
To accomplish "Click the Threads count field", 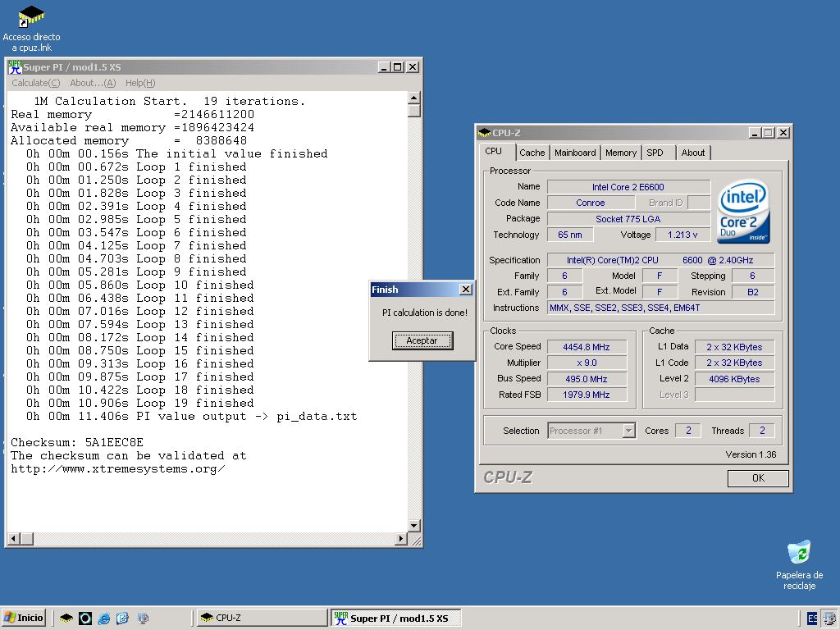I will (x=762, y=430).
